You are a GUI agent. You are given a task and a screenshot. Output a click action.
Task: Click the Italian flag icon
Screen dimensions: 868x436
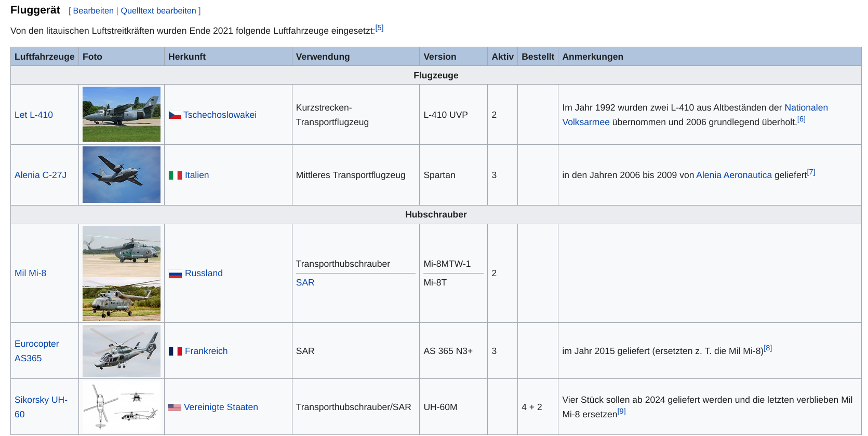[x=175, y=175]
